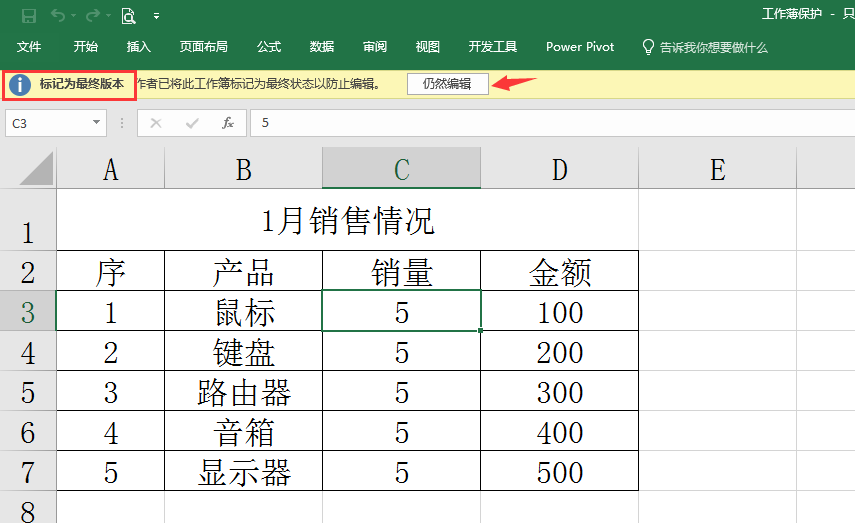Open the dropdown arrow beside Redo
Viewport: 855px width, 523px height.
(108, 16)
